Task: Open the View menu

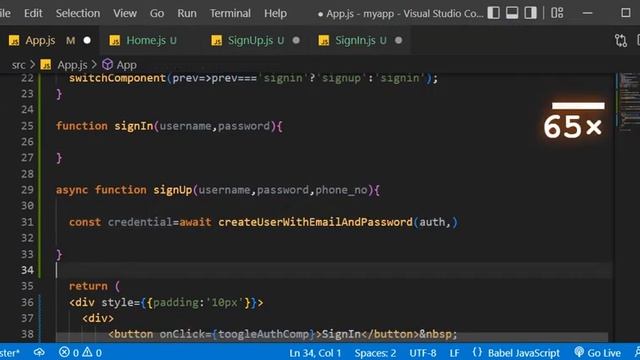Action: click(x=124, y=13)
